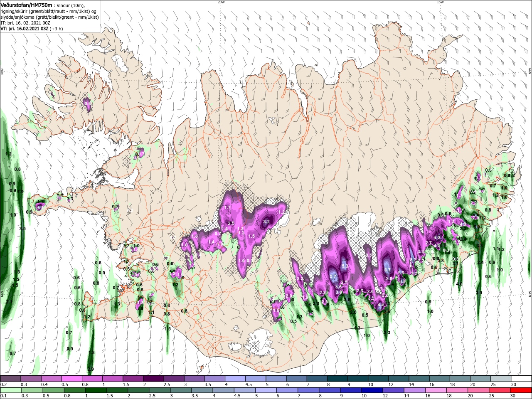The width and height of the screenshot is (532, 399).
Task: Pick top-row dark teal swatch 8 to 9
Action: click(x=337, y=379)
